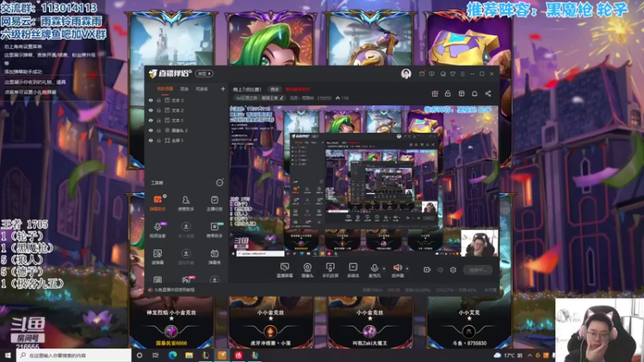Screen dimensions: 644x362
Task: Open settings gear in bottom bar
Action: pyautogui.click(x=453, y=269)
